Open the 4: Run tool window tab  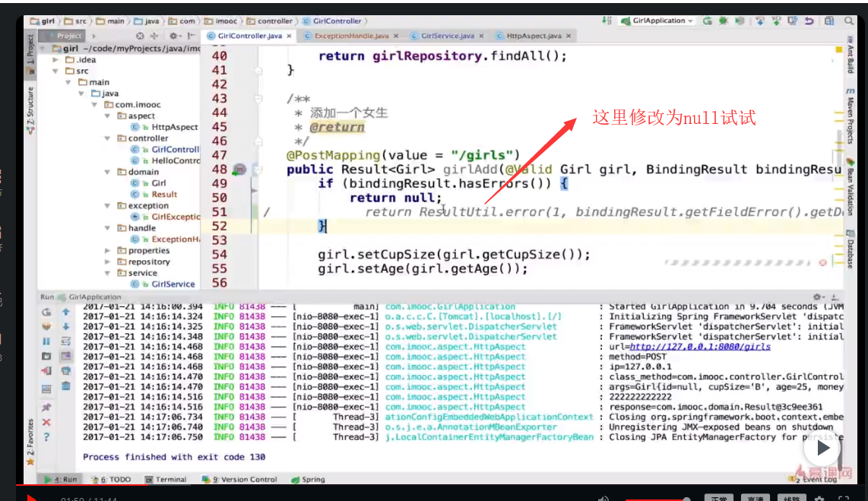coord(60,480)
